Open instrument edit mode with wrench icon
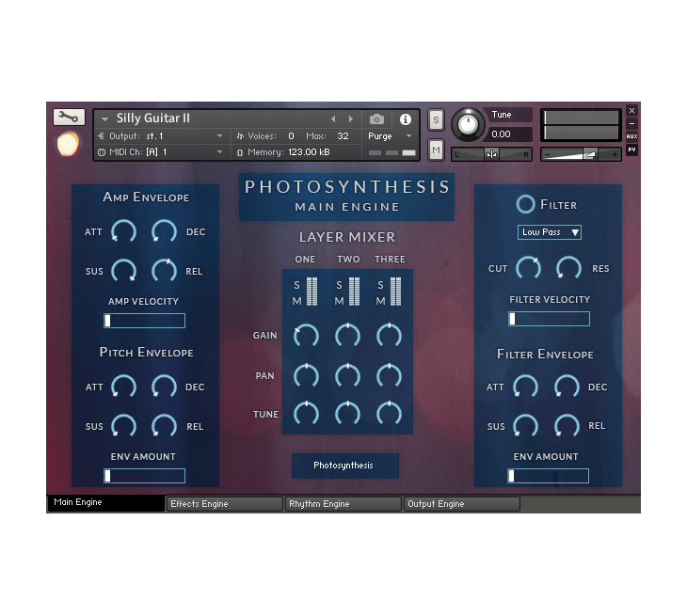This screenshot has height=616, width=687. 69,118
